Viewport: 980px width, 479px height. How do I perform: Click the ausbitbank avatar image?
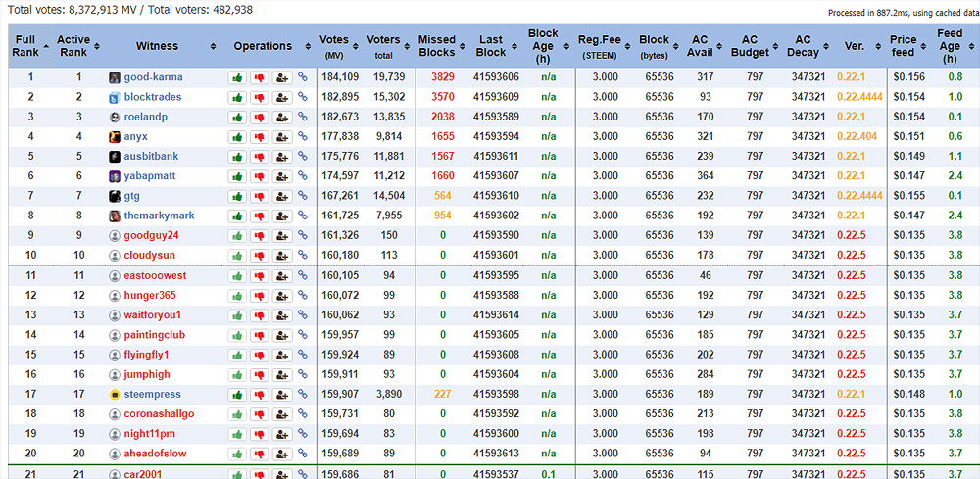(116, 157)
